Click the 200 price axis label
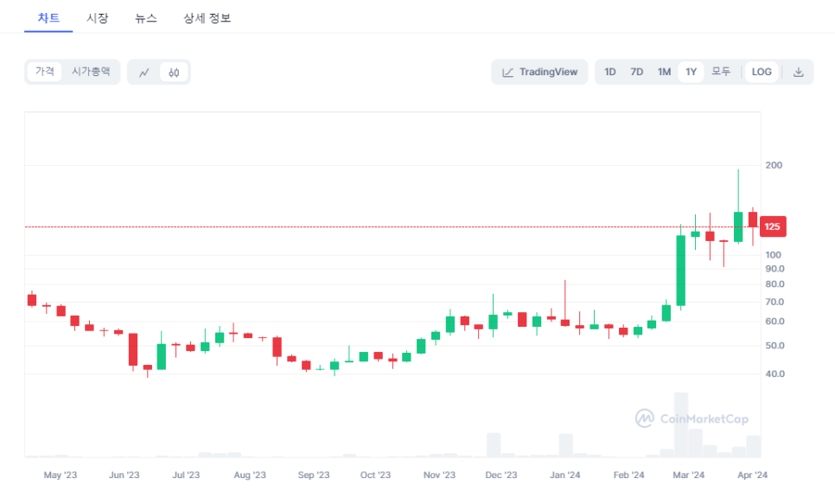835x504 pixels. tap(774, 165)
